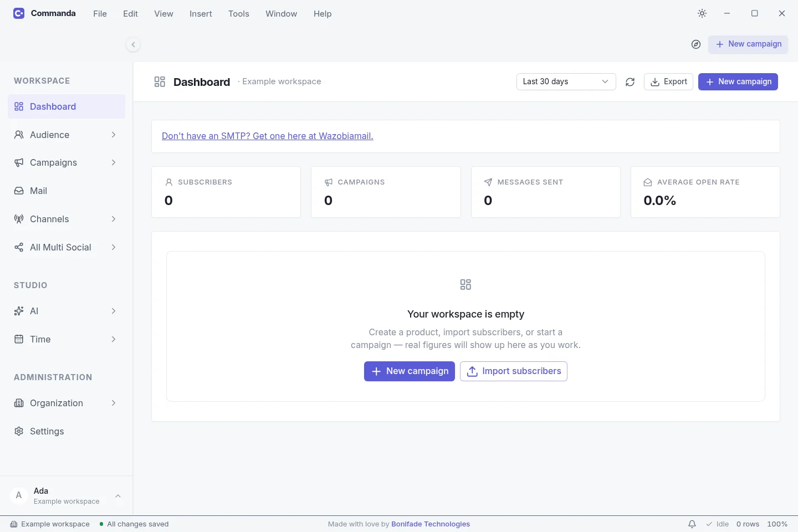Open Settings from the sidebar
Screen dimensions: 798x532
[66, 431]
